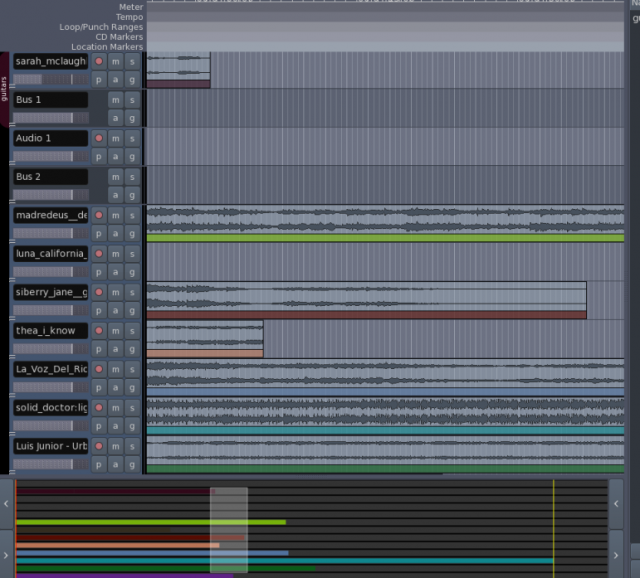
Task: Mute the thea_i_know track
Action: click(116, 331)
